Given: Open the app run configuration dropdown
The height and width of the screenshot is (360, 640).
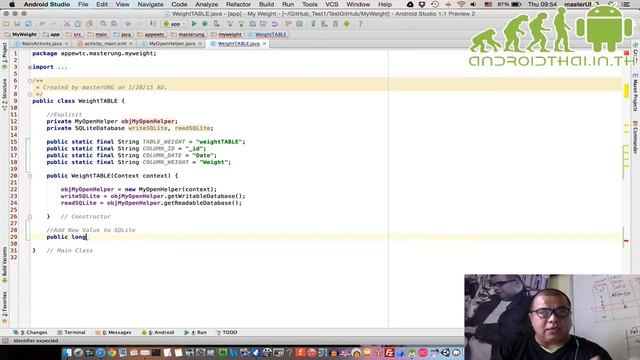Looking at the screenshot, I should [x=175, y=24].
